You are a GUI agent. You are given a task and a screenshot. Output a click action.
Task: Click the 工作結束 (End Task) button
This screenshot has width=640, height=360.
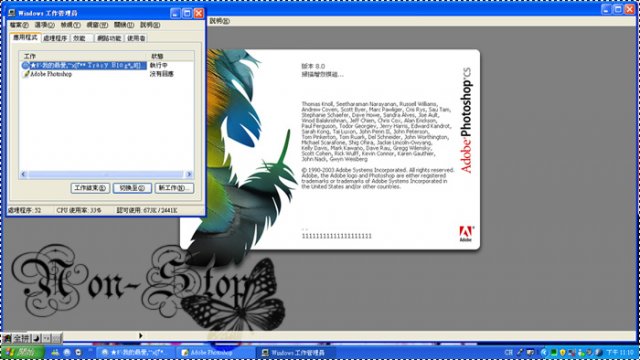[90, 188]
